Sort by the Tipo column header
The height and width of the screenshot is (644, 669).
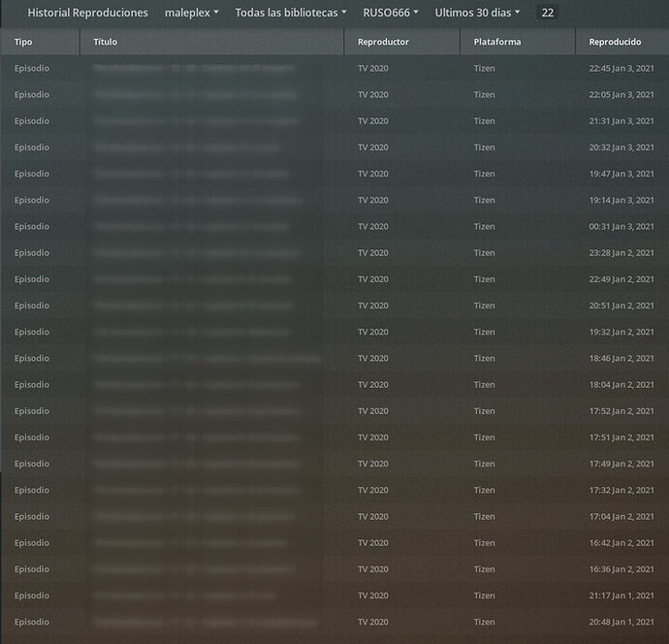coord(40,42)
